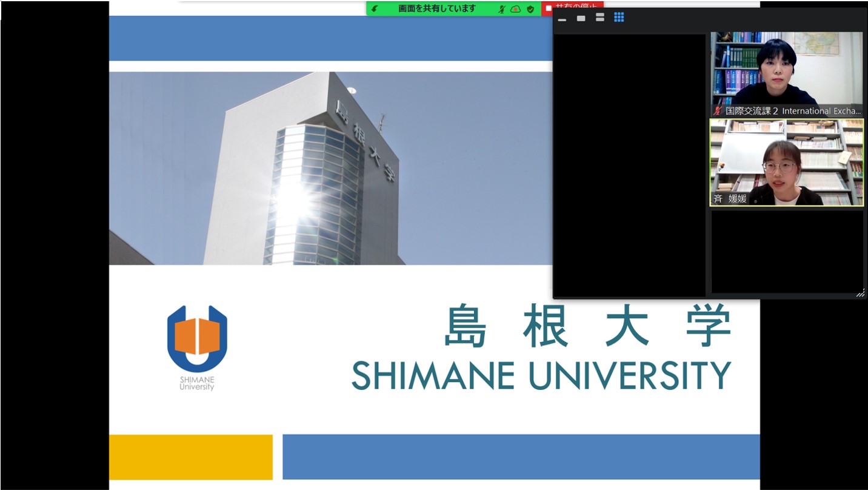Click the 斉 媛媛 name label
Screen dimensions: 868x490
pyautogui.click(x=729, y=199)
